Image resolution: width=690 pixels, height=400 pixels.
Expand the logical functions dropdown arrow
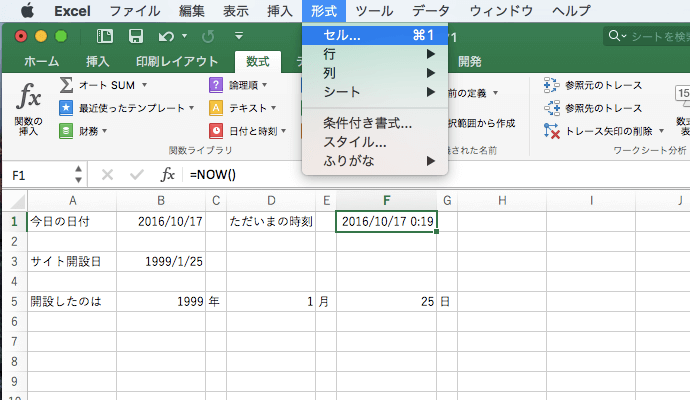click(264, 85)
